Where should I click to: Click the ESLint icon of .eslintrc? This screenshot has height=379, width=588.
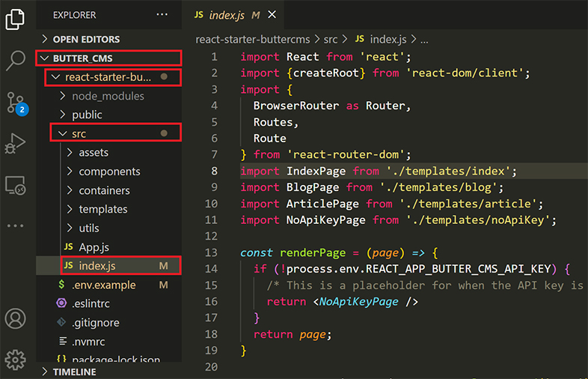[x=61, y=303]
